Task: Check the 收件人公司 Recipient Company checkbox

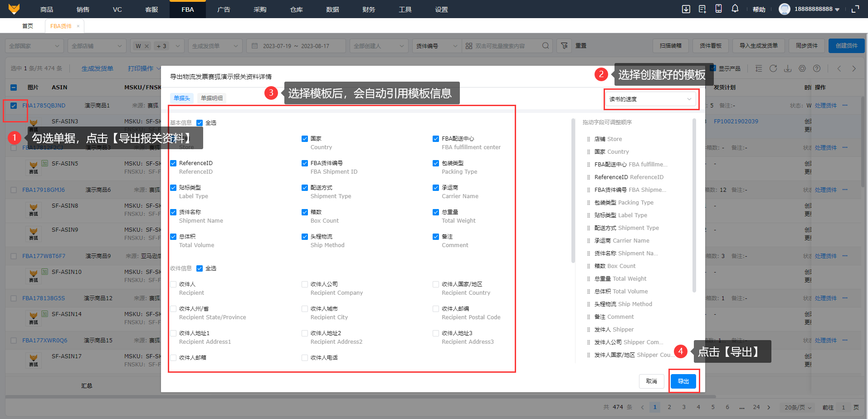Action: pyautogui.click(x=305, y=284)
